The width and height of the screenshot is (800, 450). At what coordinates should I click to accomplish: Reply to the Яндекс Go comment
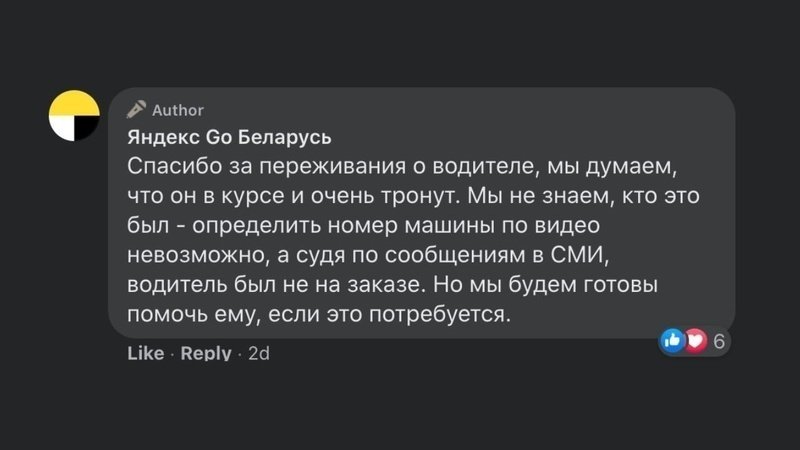tap(206, 353)
